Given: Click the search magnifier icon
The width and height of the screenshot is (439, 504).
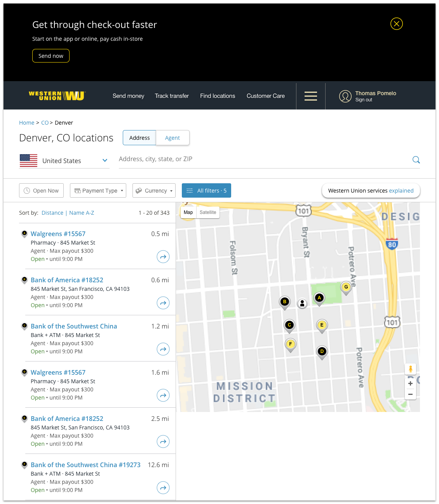Looking at the screenshot, I should click(416, 160).
